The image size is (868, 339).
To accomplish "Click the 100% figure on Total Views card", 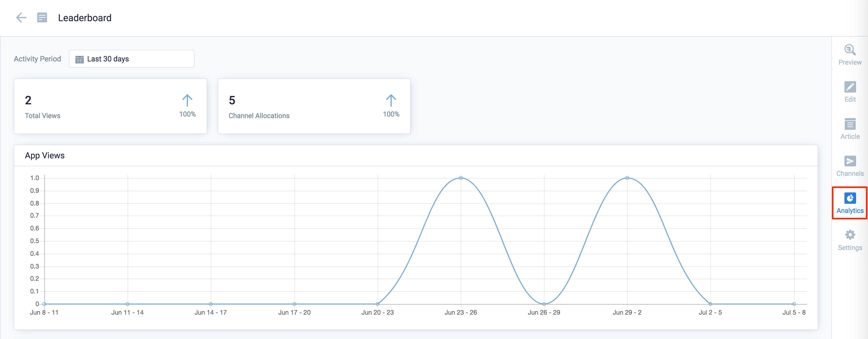I will (x=187, y=114).
